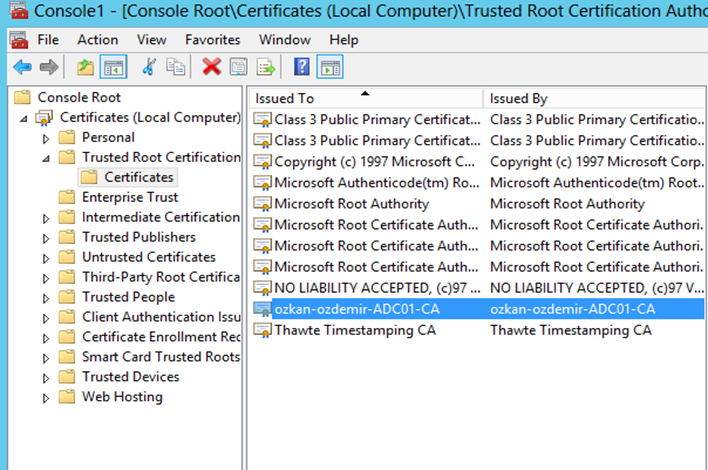The height and width of the screenshot is (470, 708).
Task: Click the Forward arrow toolbar icon
Action: point(49,67)
